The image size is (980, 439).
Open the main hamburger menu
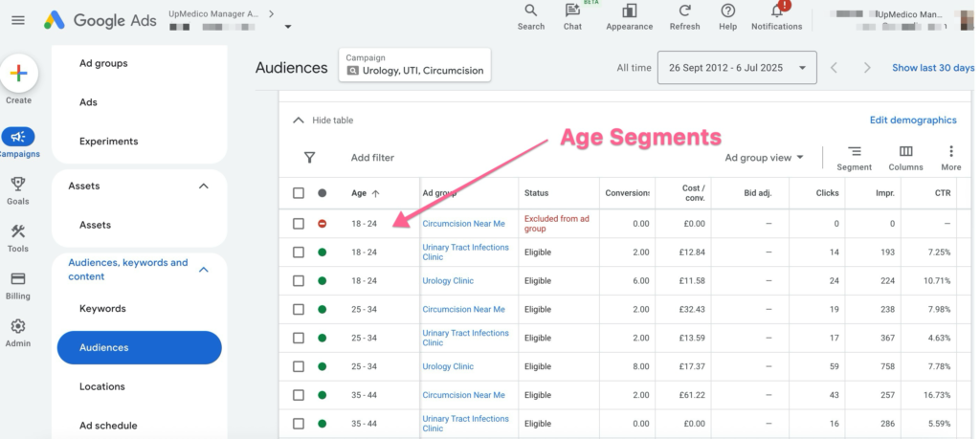coord(18,20)
